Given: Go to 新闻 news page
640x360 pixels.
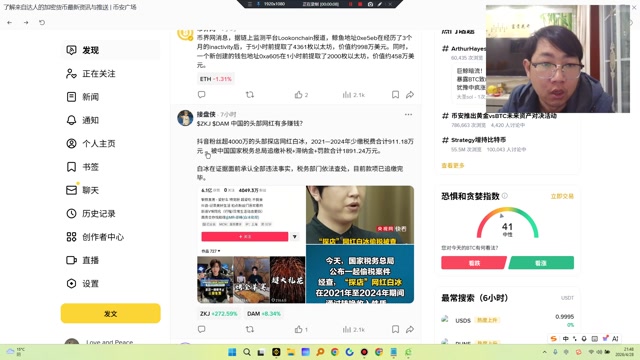Looking at the screenshot, I should [x=110, y=97].
